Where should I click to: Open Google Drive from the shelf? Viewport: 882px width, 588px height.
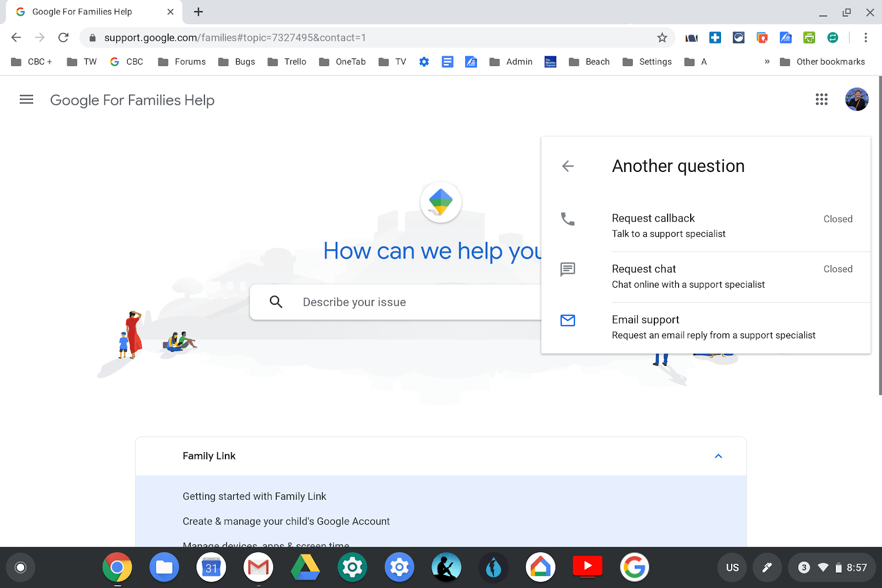(x=305, y=567)
